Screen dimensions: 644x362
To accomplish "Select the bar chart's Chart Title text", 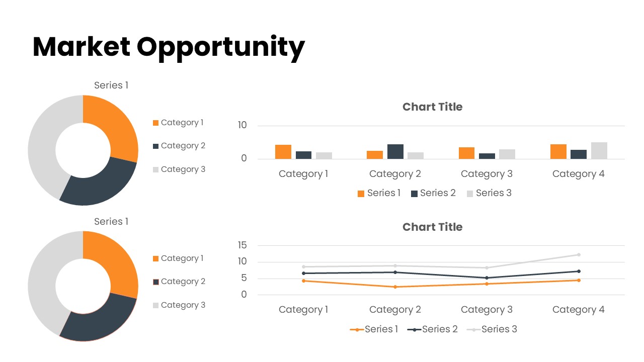I will [x=432, y=107].
